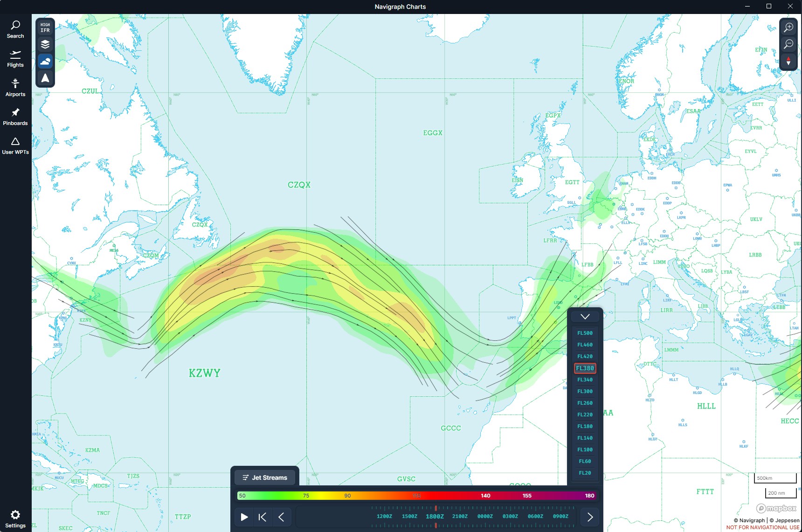Screen dimensions: 802x532
Task: Select FL340 flight level
Action: click(585, 380)
